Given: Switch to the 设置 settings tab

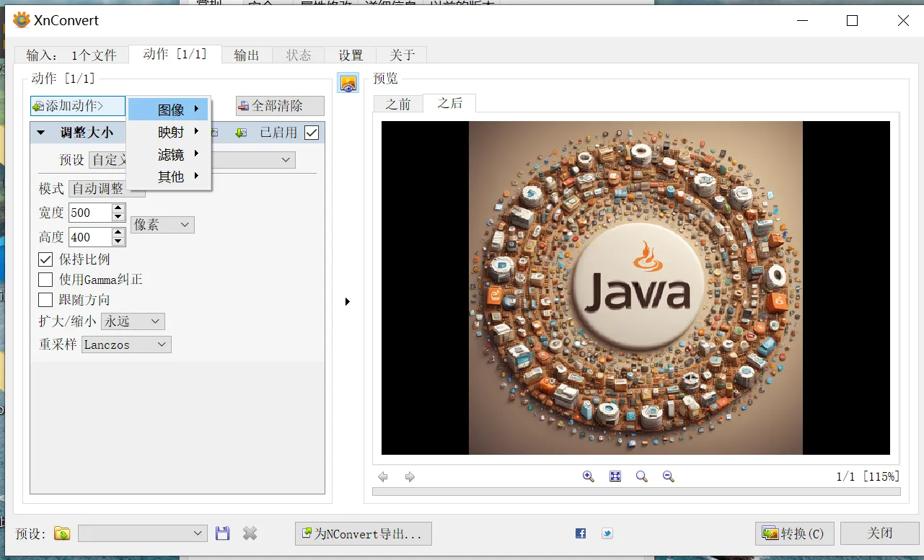Looking at the screenshot, I should point(351,55).
